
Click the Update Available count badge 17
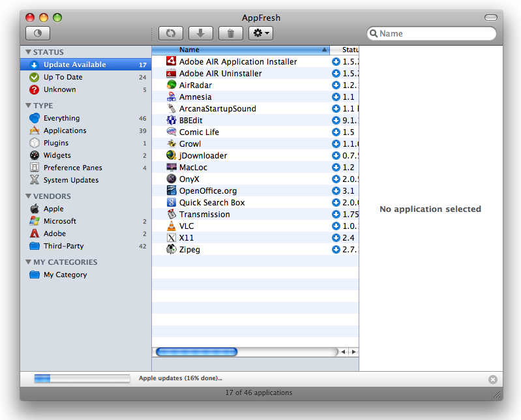click(143, 65)
